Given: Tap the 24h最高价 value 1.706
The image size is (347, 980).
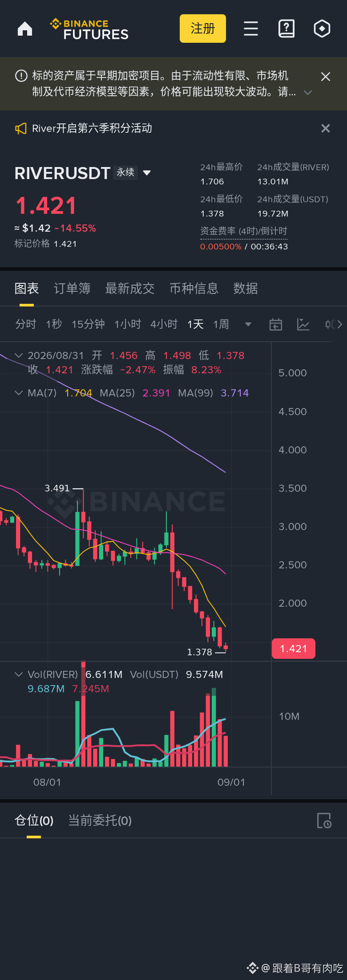Looking at the screenshot, I should (212, 182).
